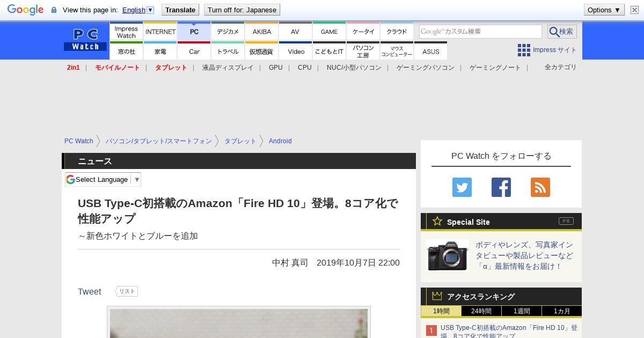This screenshot has height=338, width=644.
Task: Click Android breadcrumb link
Action: (280, 141)
